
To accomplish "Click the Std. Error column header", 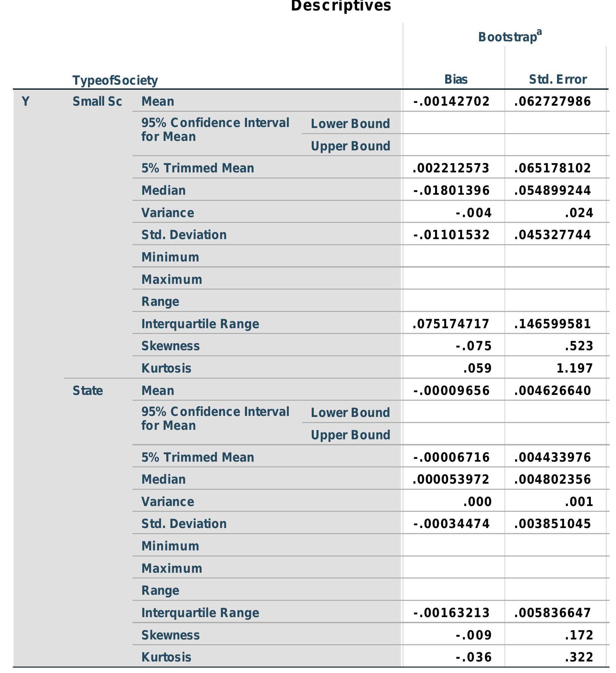I will [558, 80].
